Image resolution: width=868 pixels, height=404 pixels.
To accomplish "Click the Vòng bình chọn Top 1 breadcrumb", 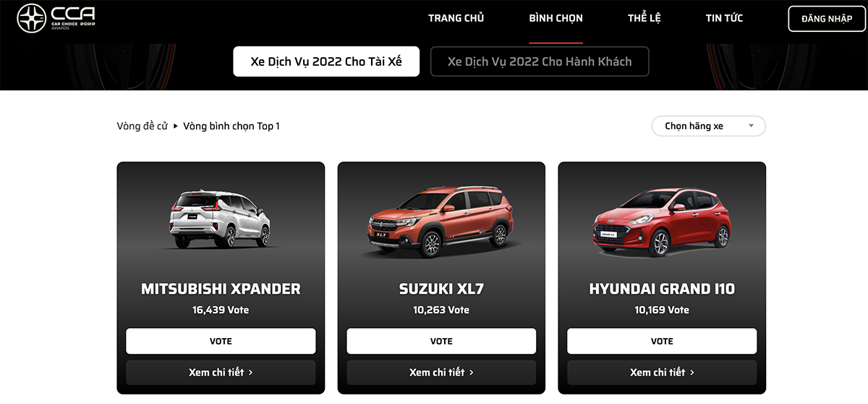I will (x=231, y=126).
